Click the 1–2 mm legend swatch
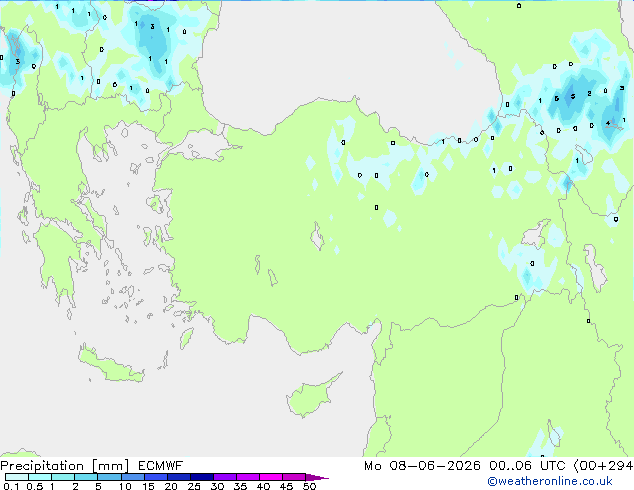 tap(63, 477)
